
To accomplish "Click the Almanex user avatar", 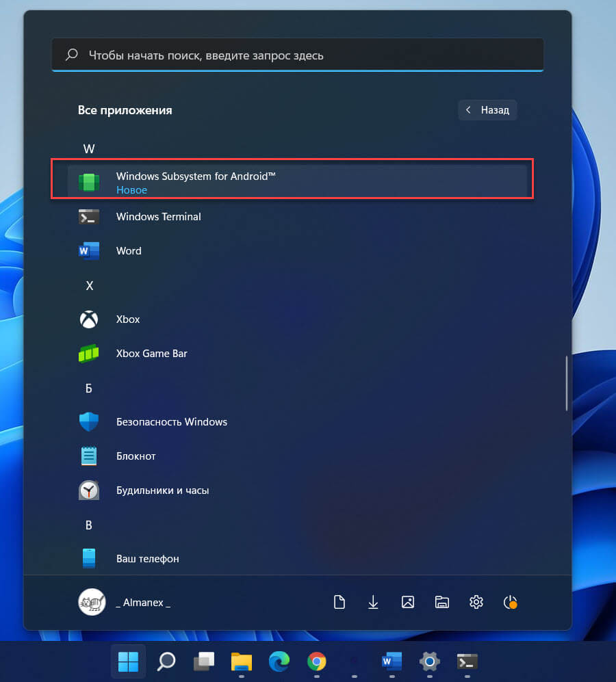I will (x=92, y=603).
